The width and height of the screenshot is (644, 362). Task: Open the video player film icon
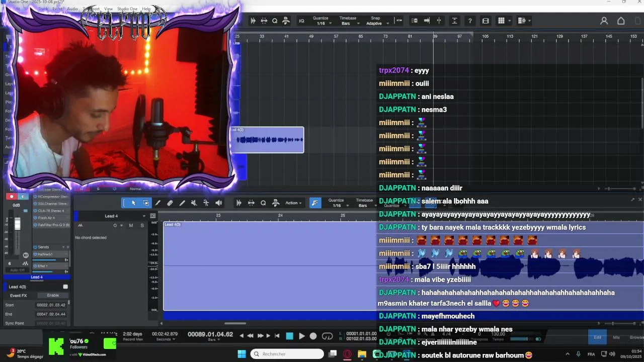coord(485,21)
